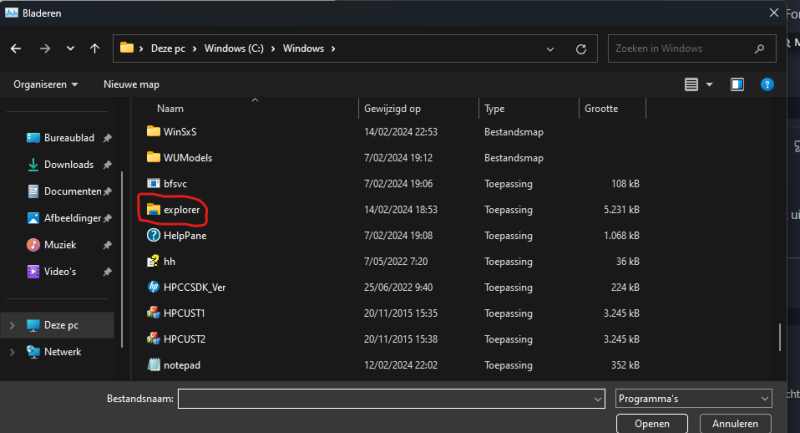
Task: Click the Bestandsnaam input field
Action: click(393, 398)
